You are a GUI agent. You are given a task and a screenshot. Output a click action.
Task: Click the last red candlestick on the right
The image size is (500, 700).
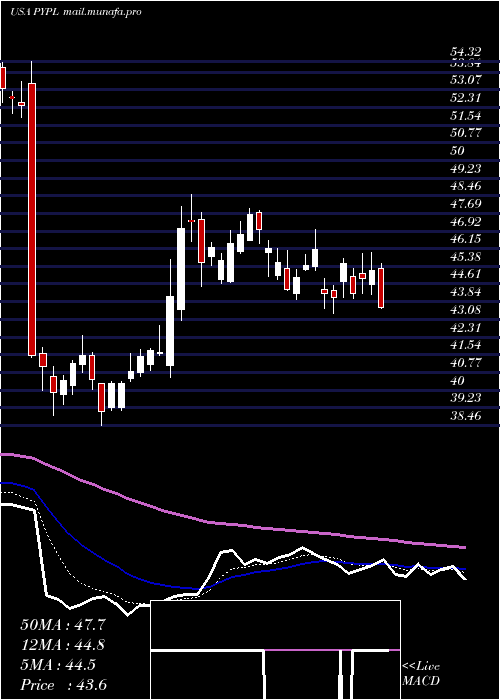tap(381, 288)
